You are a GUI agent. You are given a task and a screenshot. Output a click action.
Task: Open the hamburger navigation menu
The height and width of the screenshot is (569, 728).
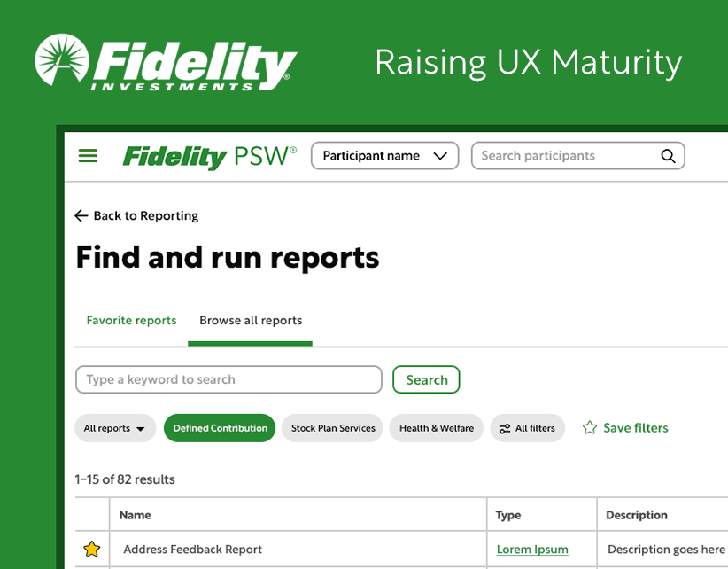pos(88,156)
